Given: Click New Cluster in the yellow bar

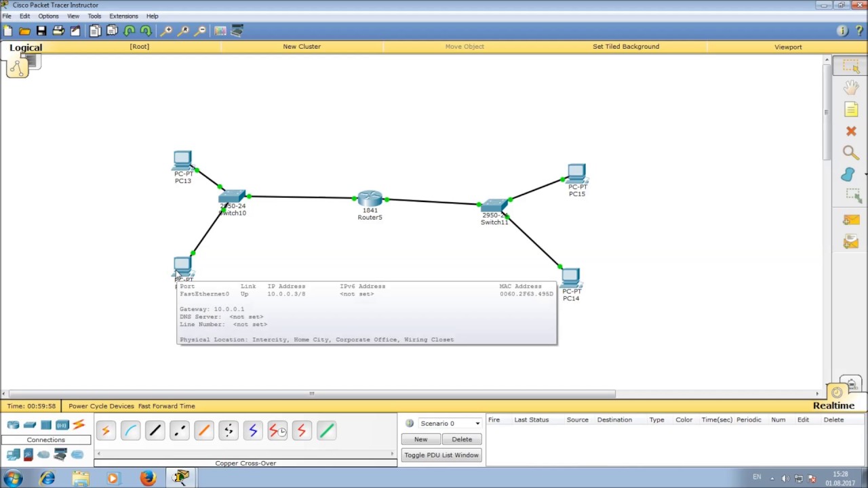Looking at the screenshot, I should [x=302, y=47].
